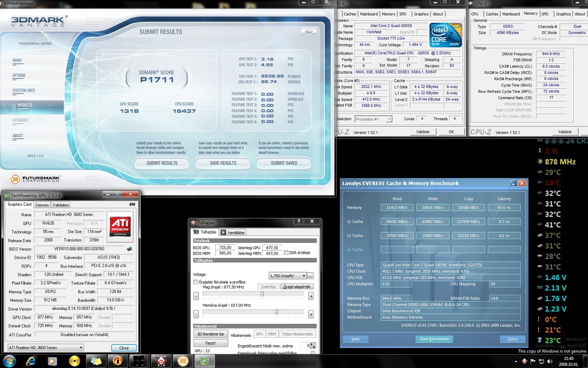Show hidden tray icons arrow
This screenshot has height=368, width=588.
tap(516, 361)
